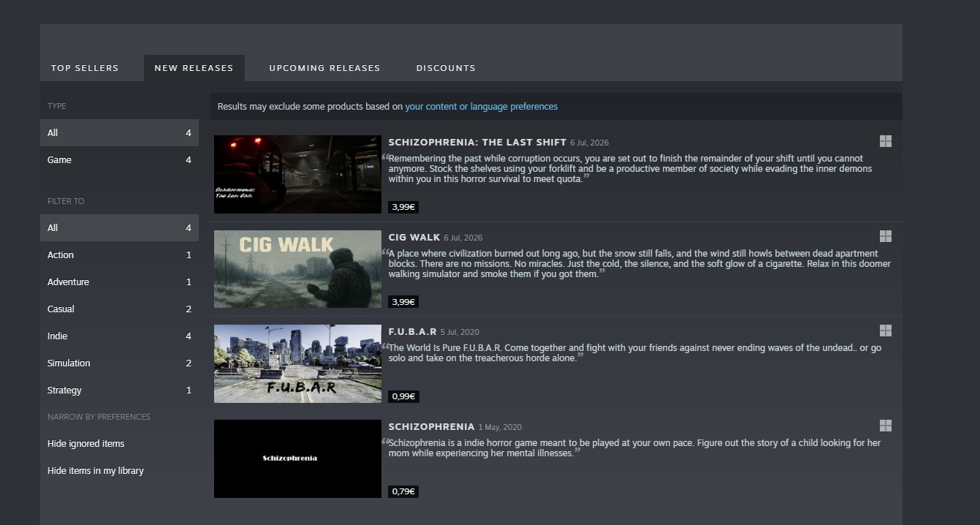Open Schizophrenia: The Last Shift thumbnail

coord(297,174)
